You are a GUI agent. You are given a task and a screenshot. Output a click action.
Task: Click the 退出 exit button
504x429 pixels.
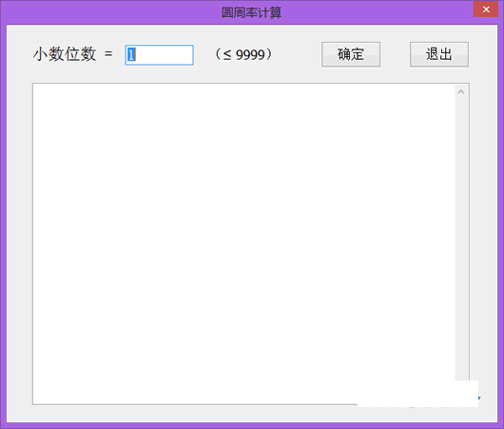point(439,54)
